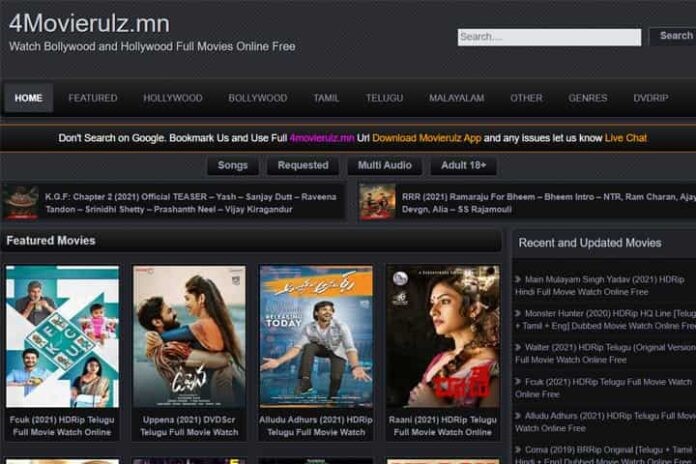The height and width of the screenshot is (464, 696).
Task: Switch to the TELUGU category
Action: pyautogui.click(x=384, y=98)
